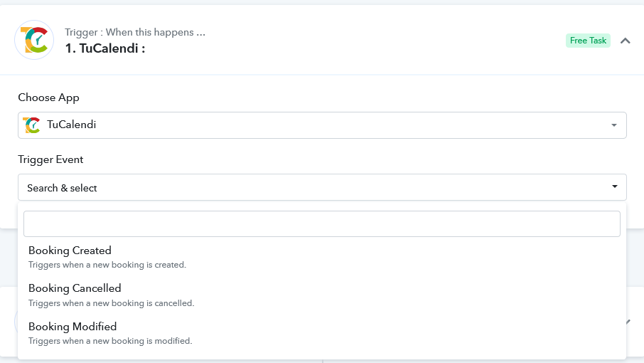
Task: Click the Trigger Event dropdown arrow
Action: coord(614,187)
